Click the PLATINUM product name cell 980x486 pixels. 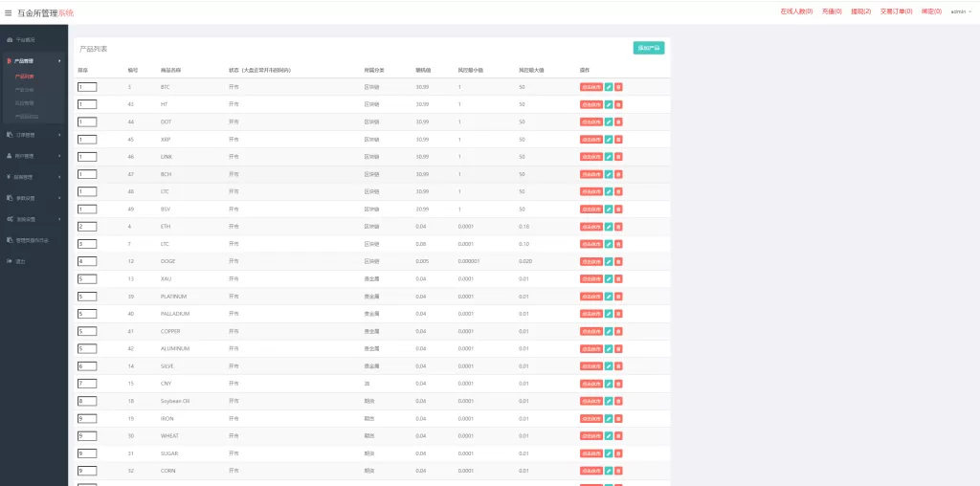coord(174,297)
